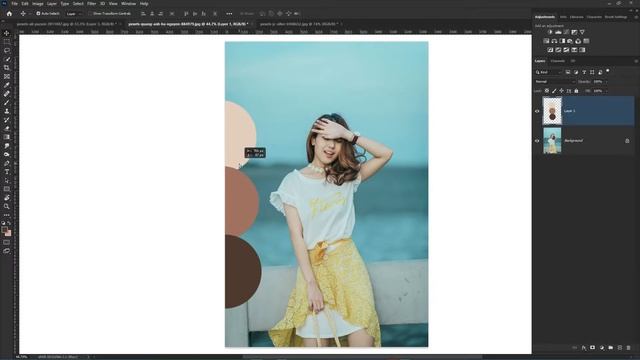Select the Eraser tool
Viewport: 640px width, 360px height.
[x=7, y=128]
